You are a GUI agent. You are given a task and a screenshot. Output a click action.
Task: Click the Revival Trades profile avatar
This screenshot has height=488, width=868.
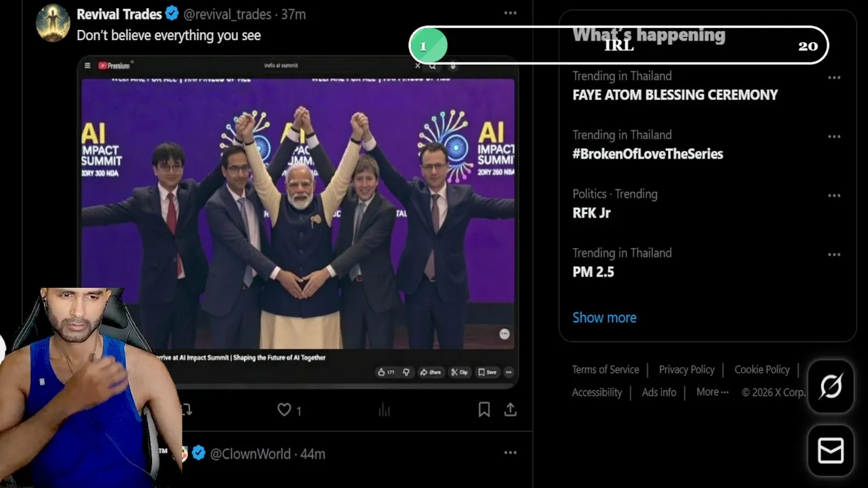tap(53, 23)
